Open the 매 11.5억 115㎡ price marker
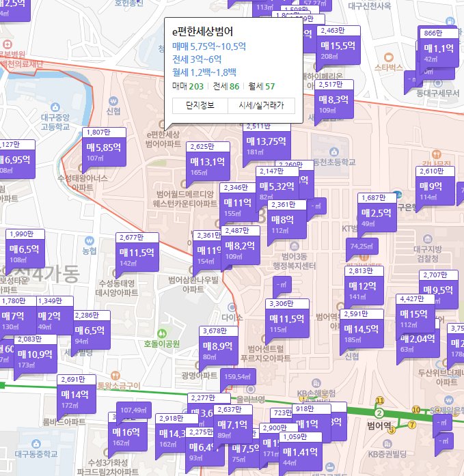Viewport: 464px width, 476px height. click(x=287, y=319)
